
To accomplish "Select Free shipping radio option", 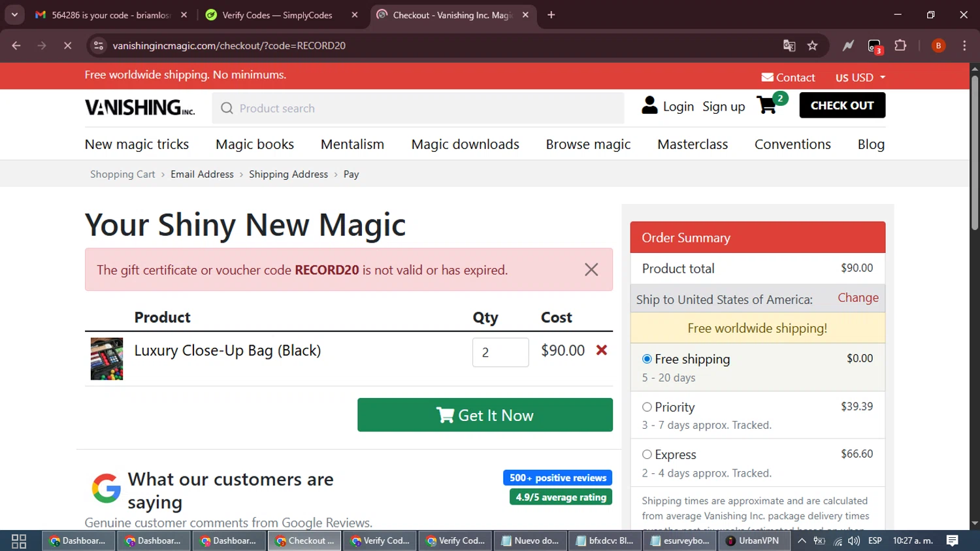I will coord(647,359).
